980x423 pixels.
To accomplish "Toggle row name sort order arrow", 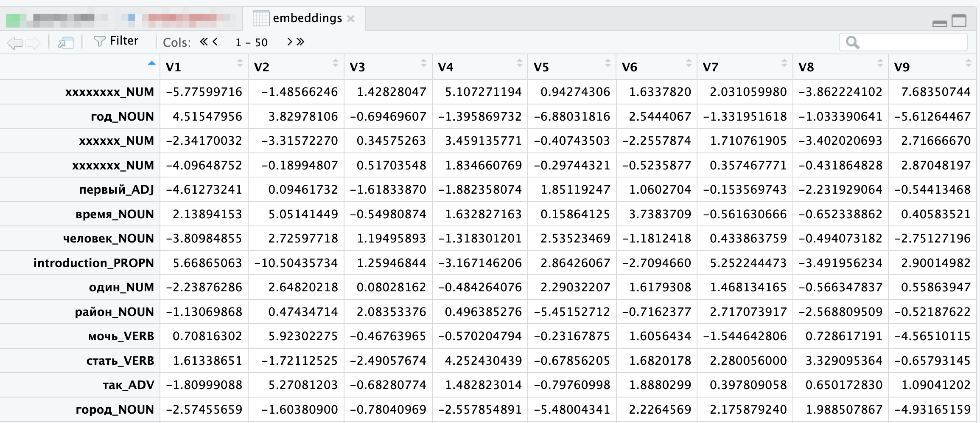I will [x=151, y=64].
